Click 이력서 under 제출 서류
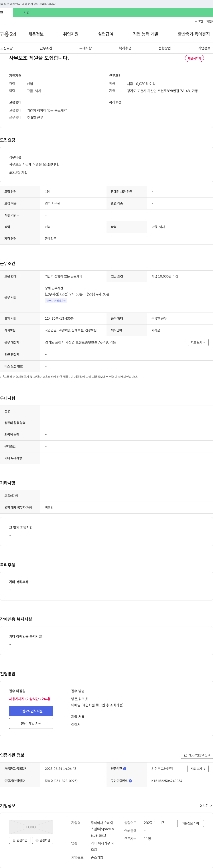Viewport: 213px width, 868px height. [x=76, y=724]
